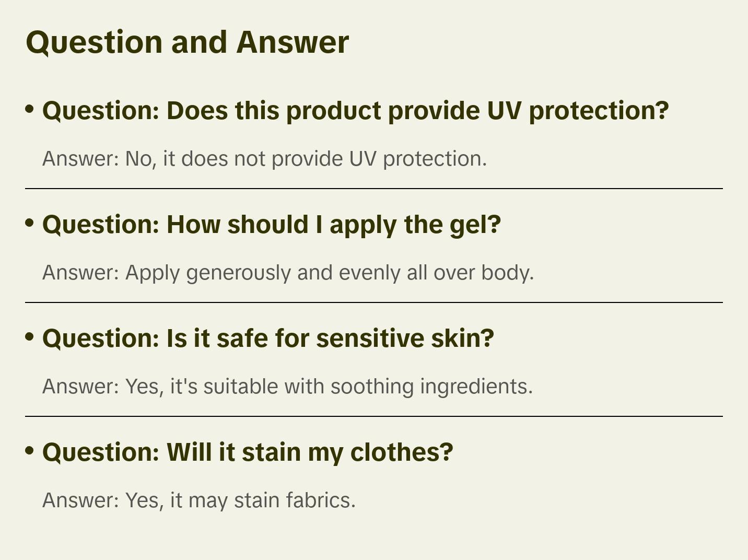The width and height of the screenshot is (748, 560).
Task: Click the "Answer:" label in the stain fabrics answer
Action: [x=81, y=500]
